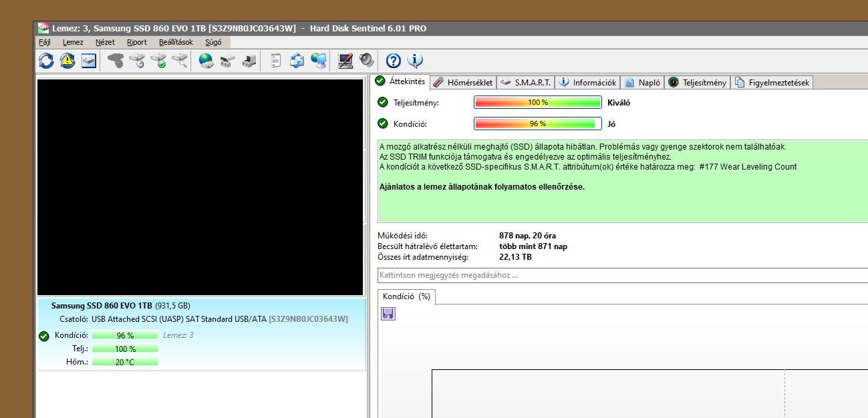Open help with the blue question mark icon
Screen dimensions: 868x418
[394, 61]
